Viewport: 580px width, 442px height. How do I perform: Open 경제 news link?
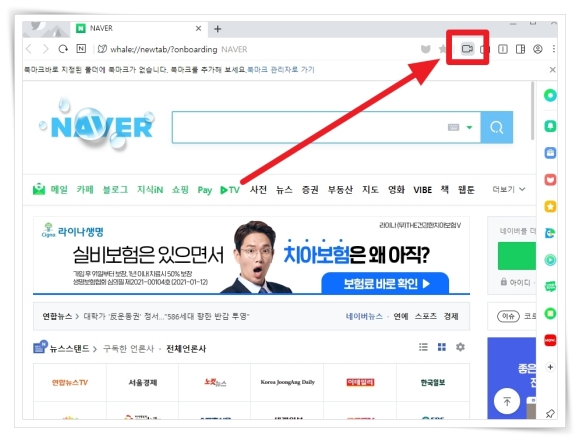[451, 316]
